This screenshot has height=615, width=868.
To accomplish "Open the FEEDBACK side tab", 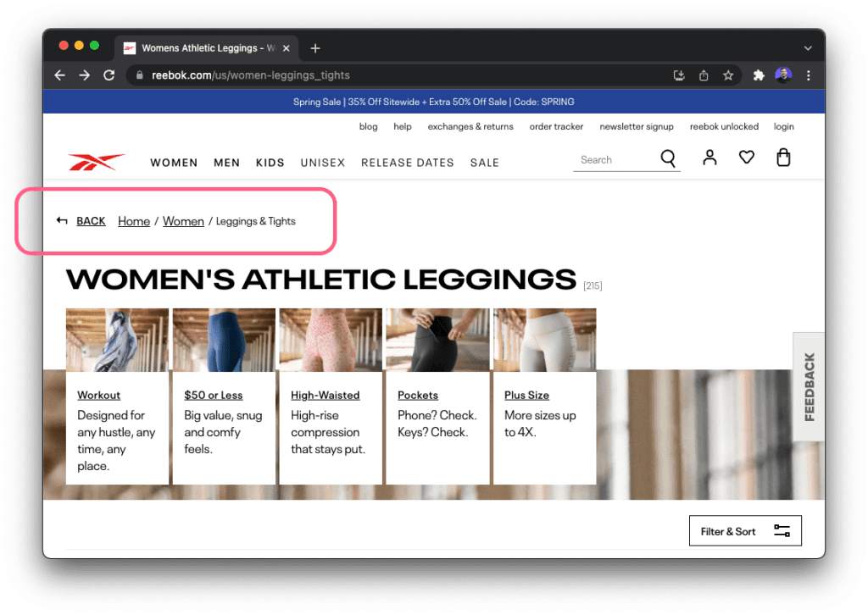I will [809, 386].
